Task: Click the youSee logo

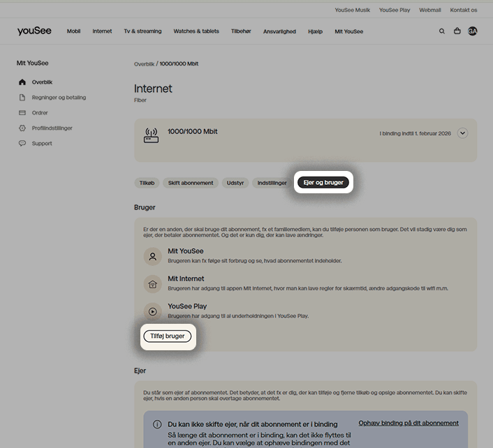Action: (34, 31)
